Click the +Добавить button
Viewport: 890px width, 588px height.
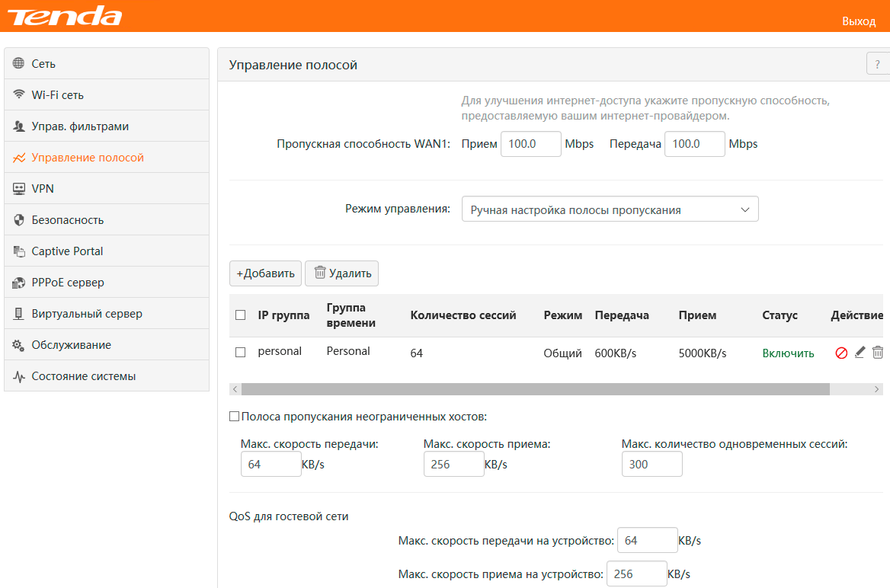[x=266, y=273]
